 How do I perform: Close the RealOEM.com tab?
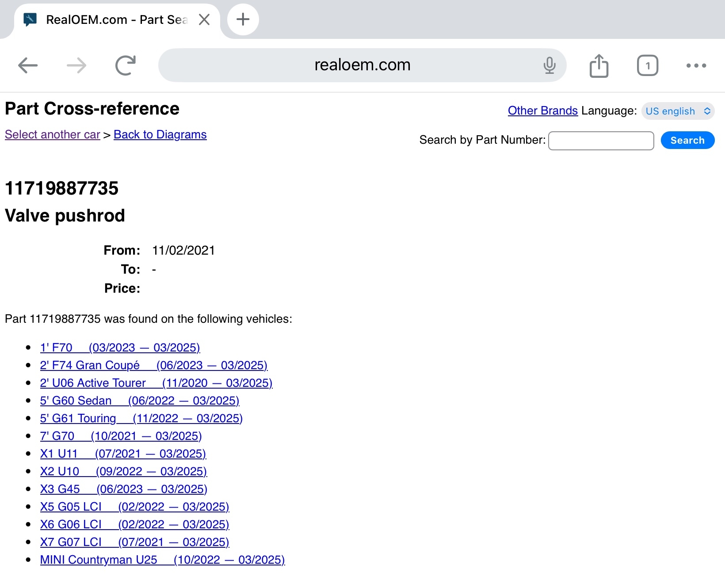[204, 19]
